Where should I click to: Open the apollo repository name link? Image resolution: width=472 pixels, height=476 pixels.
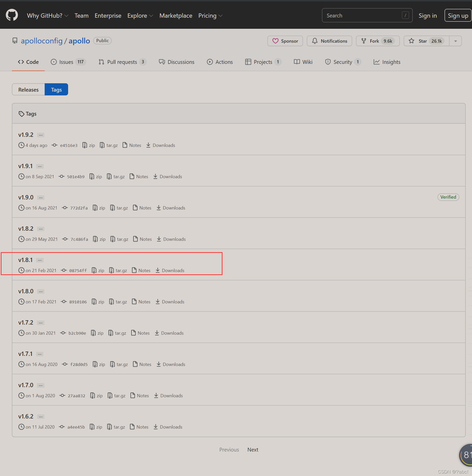coord(79,41)
